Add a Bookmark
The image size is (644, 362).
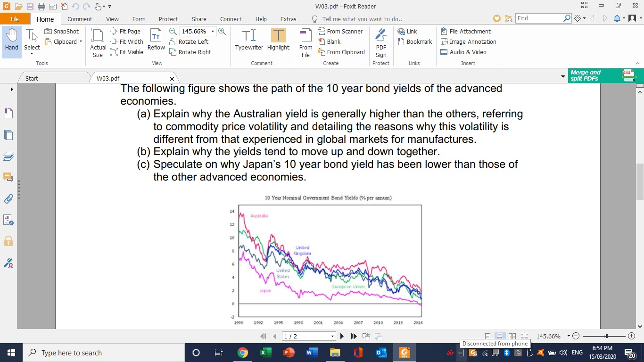click(x=415, y=41)
